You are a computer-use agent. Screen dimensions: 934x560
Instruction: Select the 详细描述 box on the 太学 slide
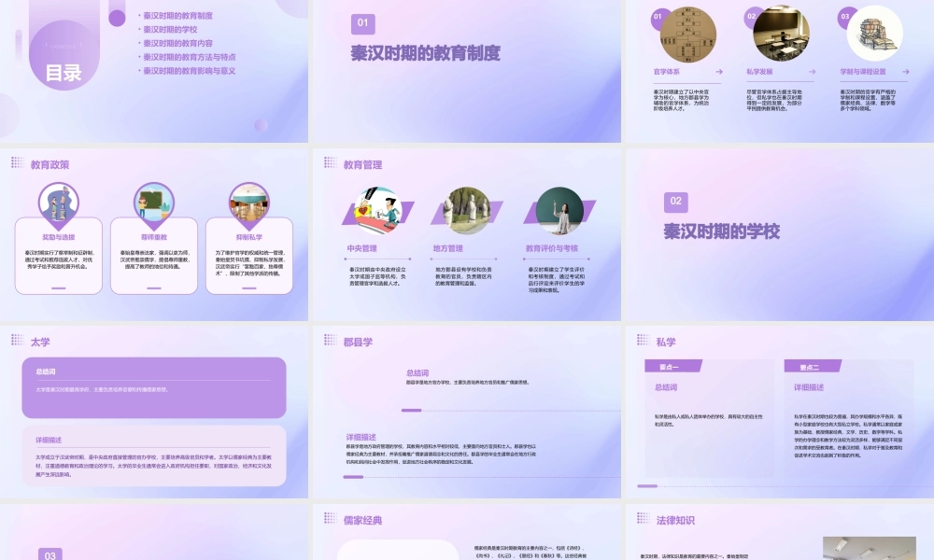tap(154, 455)
